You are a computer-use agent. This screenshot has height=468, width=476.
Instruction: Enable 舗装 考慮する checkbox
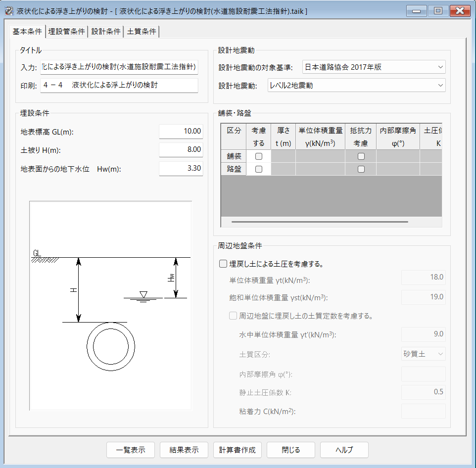(258, 156)
